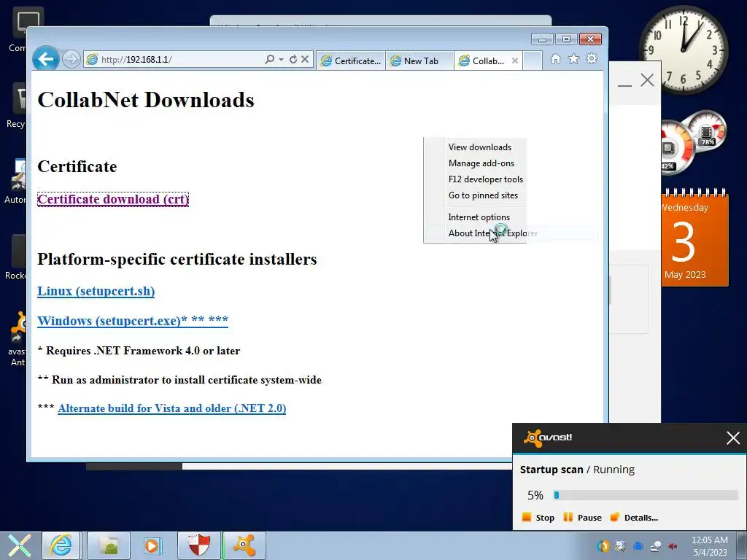Click the CPU meter gadget
This screenshot has width=747, height=560.
(x=693, y=142)
